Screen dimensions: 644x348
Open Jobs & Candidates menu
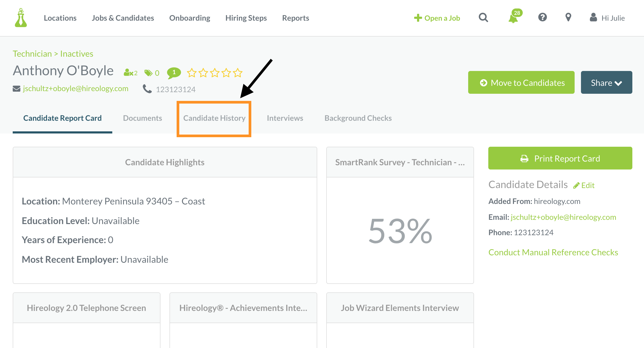123,18
